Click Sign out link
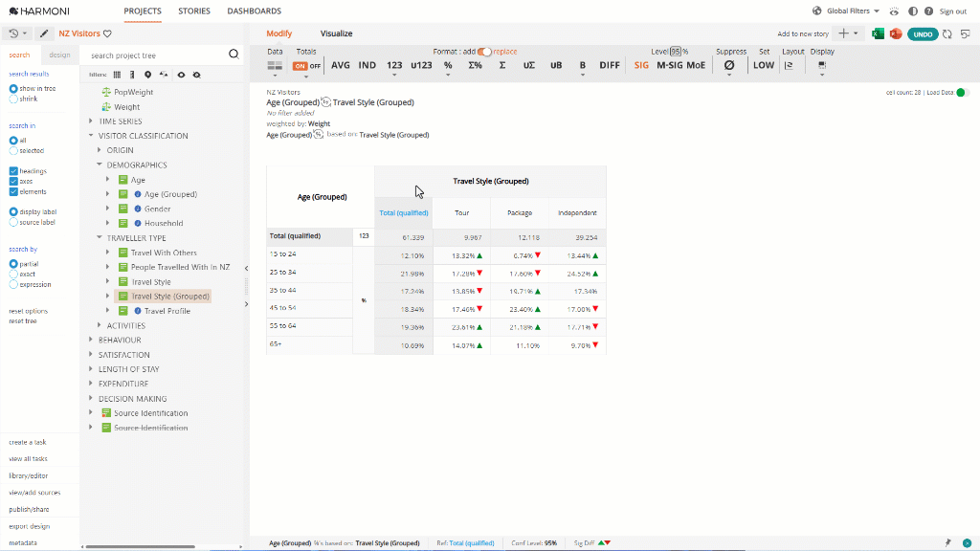The width and height of the screenshot is (980, 551). [x=953, y=11]
